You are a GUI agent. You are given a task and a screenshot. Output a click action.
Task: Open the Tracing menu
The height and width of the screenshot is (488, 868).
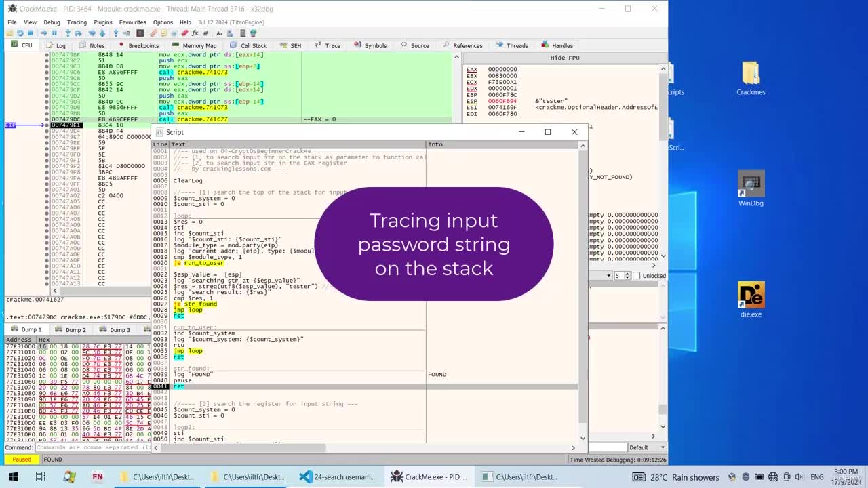[77, 22]
